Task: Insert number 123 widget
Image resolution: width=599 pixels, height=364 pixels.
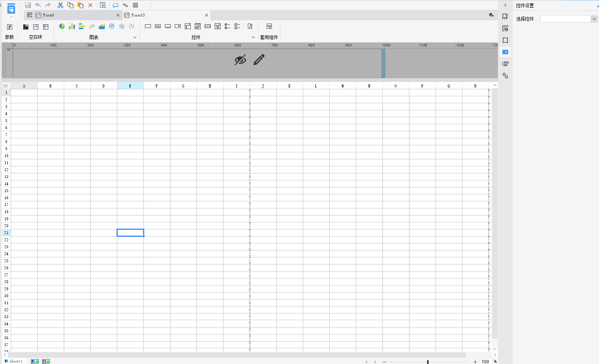Action: 208,26
